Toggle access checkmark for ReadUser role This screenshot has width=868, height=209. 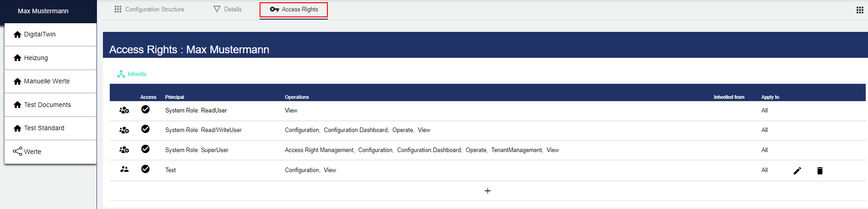pyautogui.click(x=145, y=109)
